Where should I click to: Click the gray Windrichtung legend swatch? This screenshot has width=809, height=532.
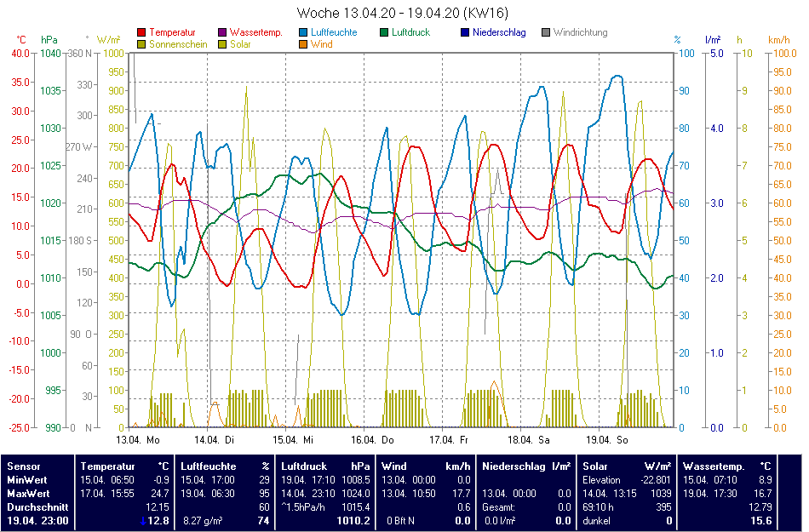[x=546, y=32]
